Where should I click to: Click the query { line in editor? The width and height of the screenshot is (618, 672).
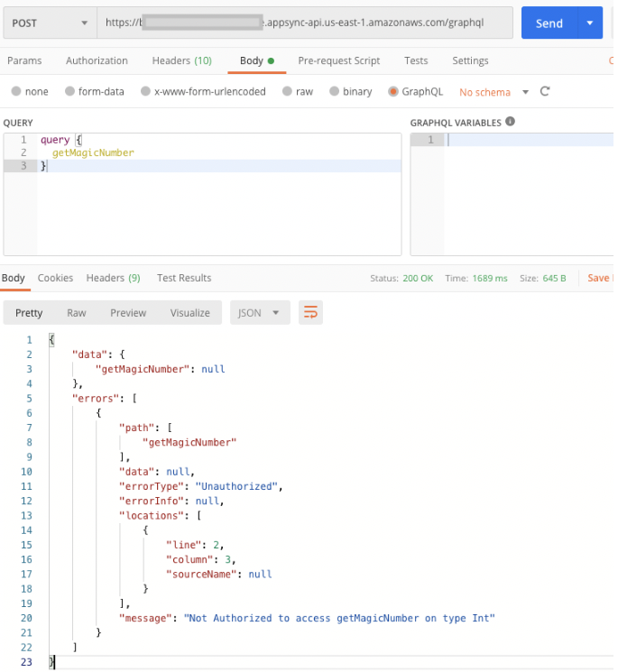pos(61,140)
